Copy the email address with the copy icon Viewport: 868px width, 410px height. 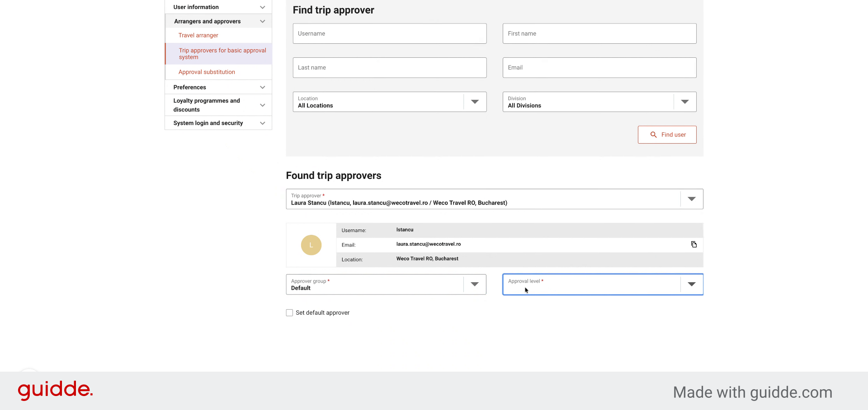[x=694, y=244]
